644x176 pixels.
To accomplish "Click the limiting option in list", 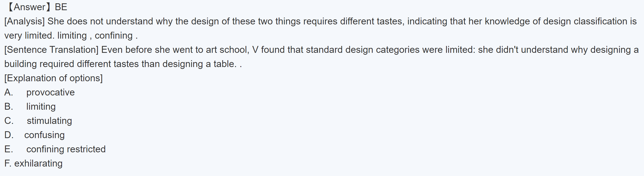I will [41, 107].
